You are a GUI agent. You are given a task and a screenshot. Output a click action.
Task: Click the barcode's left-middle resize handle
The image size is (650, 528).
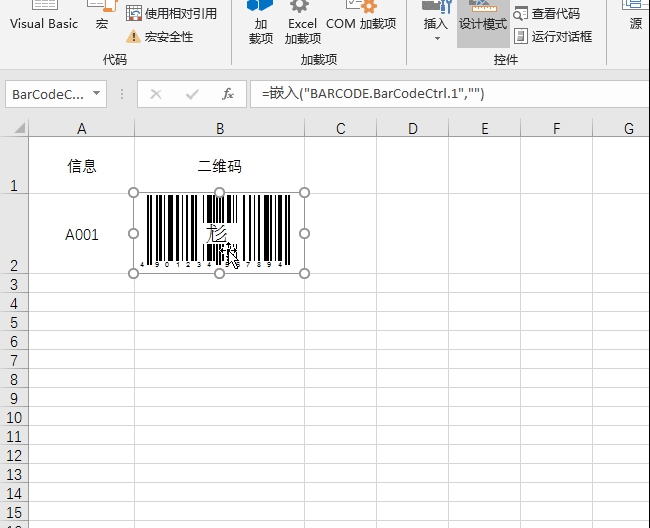(x=133, y=233)
